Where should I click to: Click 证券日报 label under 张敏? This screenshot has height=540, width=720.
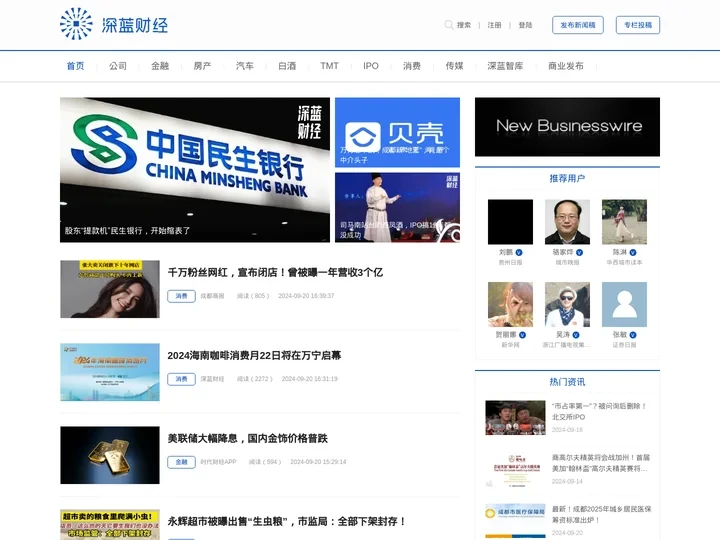[x=624, y=345]
